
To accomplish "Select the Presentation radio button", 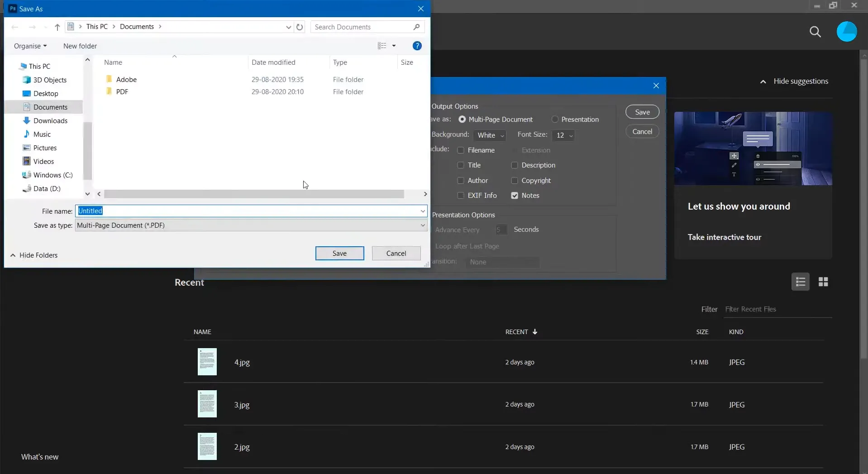I will click(555, 120).
